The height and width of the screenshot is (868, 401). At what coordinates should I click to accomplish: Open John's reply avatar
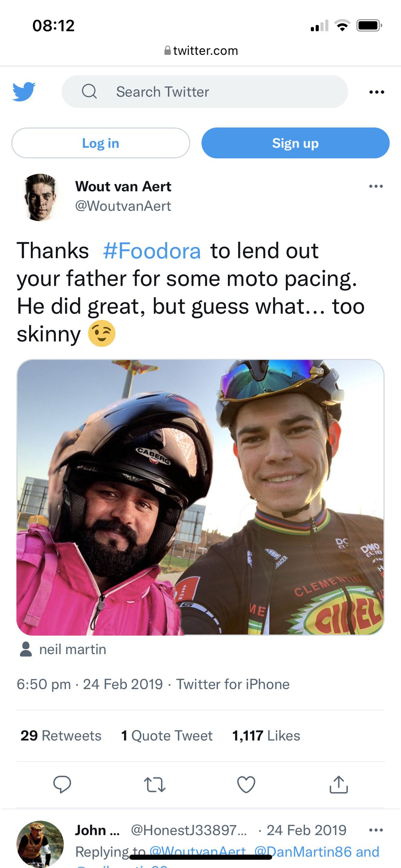point(40,844)
